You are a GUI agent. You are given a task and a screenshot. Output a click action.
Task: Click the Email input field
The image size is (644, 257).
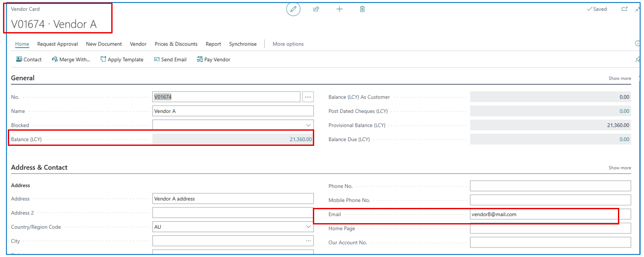[x=543, y=214]
